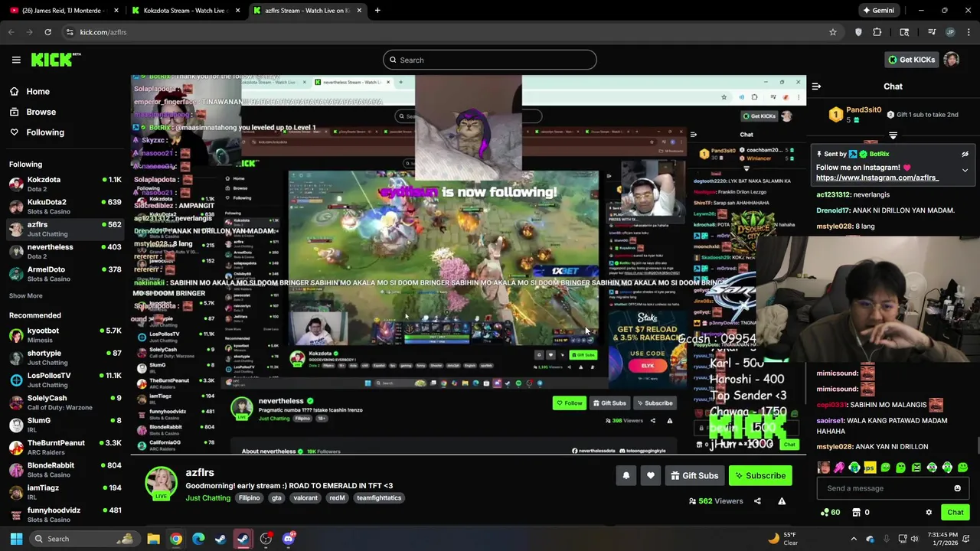Show hidden system tray icons
Viewport: 980px width, 551px height.
854,539
